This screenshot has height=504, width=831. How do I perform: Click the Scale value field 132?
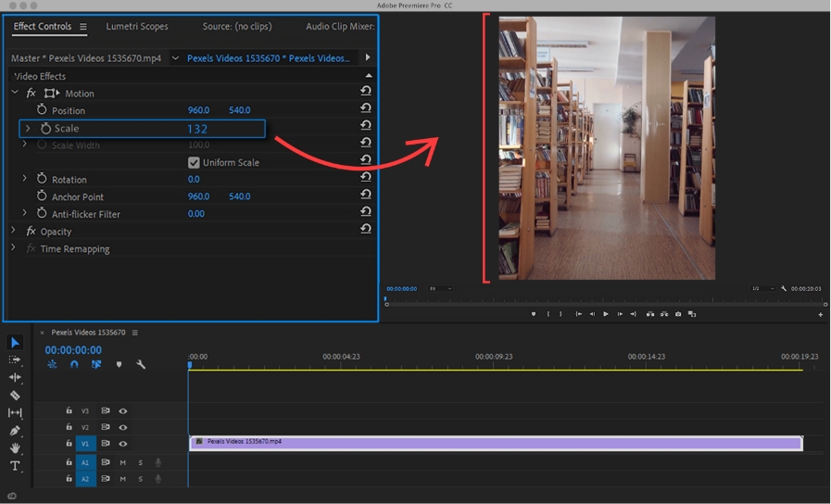197,129
